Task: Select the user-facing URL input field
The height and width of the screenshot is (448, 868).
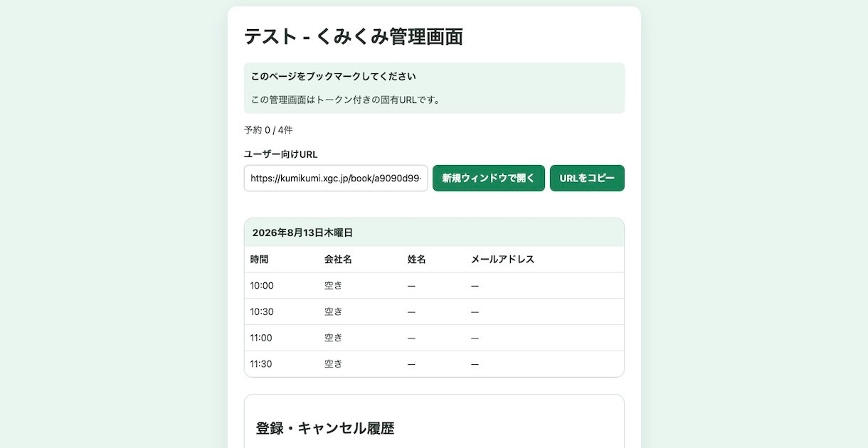Action: click(x=336, y=178)
